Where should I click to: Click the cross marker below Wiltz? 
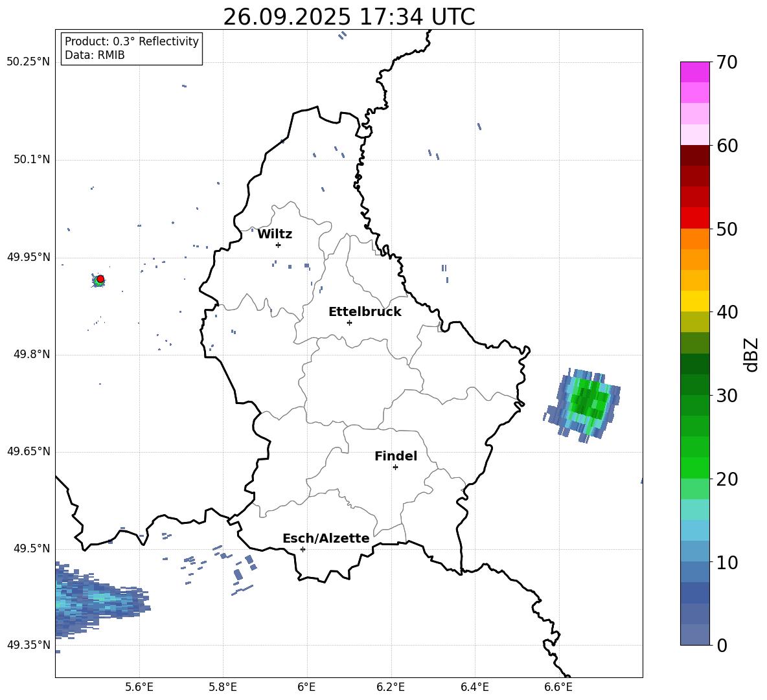point(278,245)
